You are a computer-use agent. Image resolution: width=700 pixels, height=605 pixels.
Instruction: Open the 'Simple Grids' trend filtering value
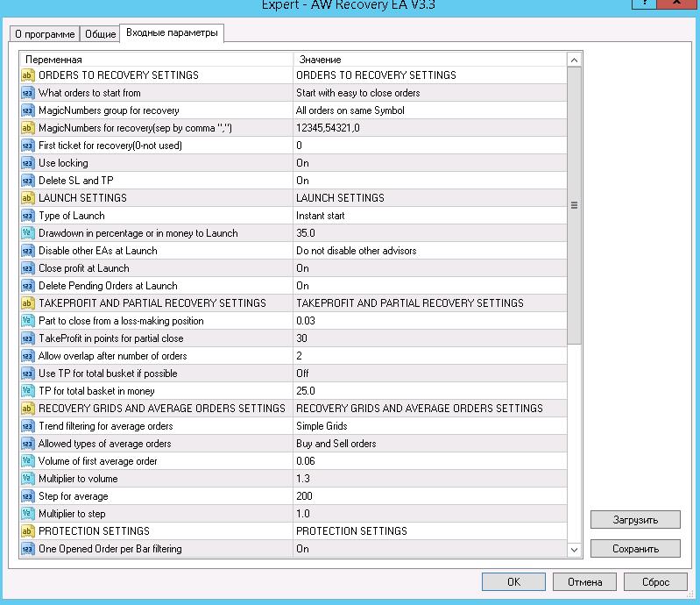(x=430, y=426)
